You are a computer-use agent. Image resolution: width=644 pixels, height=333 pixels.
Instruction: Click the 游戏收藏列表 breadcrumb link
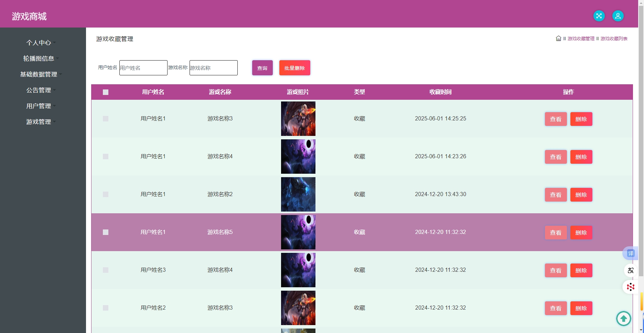point(613,39)
